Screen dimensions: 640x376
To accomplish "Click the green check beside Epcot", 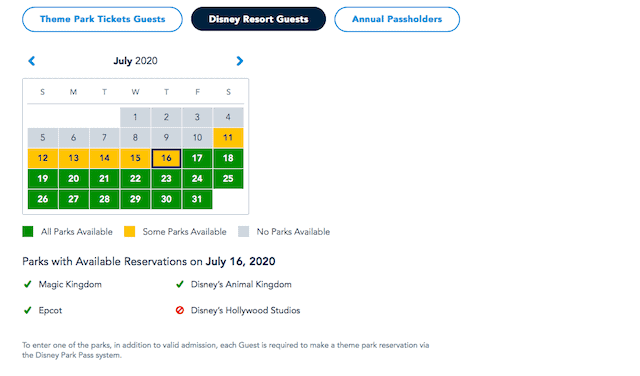I will pos(27,310).
